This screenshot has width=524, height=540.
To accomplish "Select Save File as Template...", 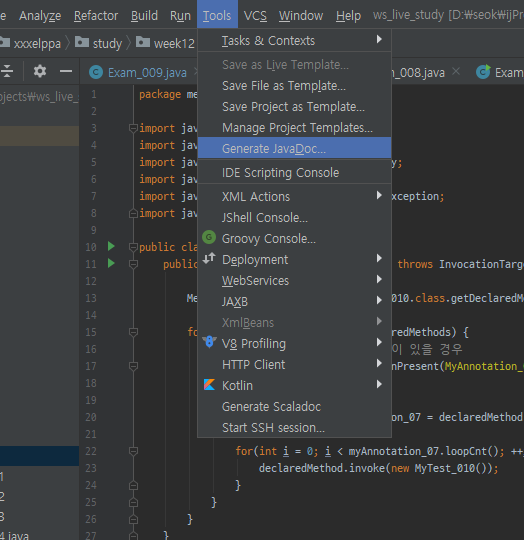I will click(294, 85).
